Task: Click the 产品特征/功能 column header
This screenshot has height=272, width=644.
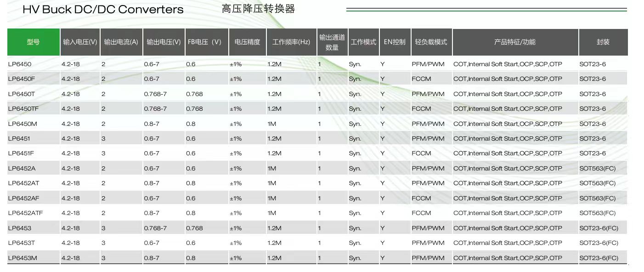Action: tap(515, 42)
